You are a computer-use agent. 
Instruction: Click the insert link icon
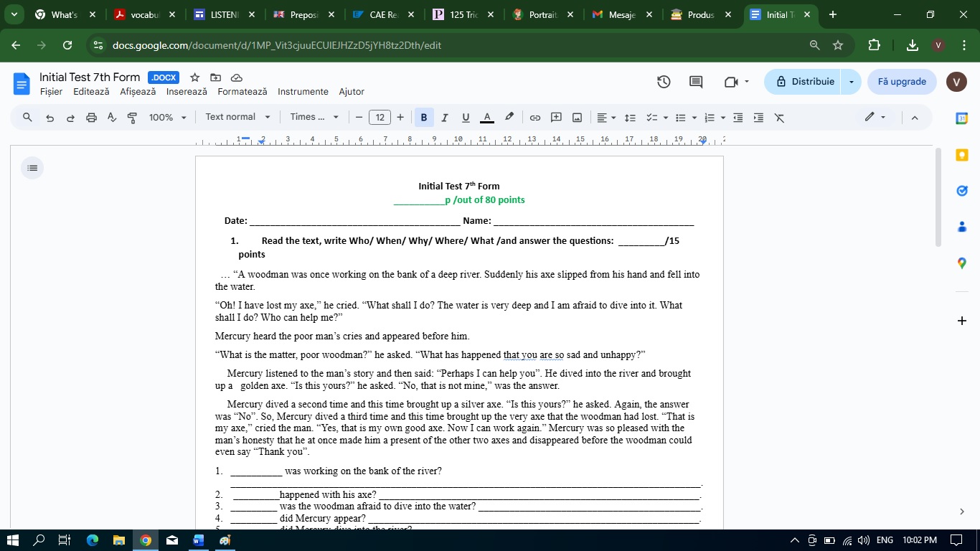point(535,118)
